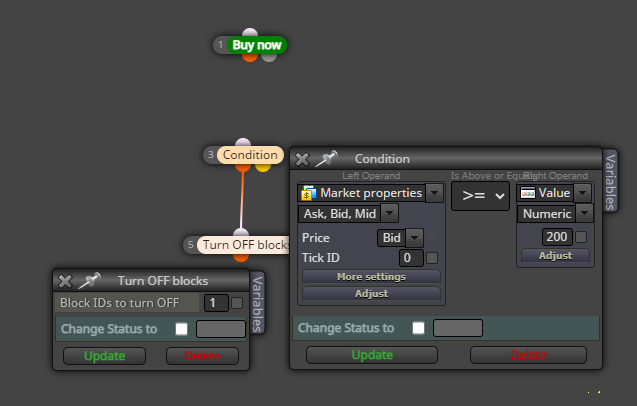Click Adjust button under right operand
Image resolution: width=637 pixels, height=406 pixels.
[555, 256]
